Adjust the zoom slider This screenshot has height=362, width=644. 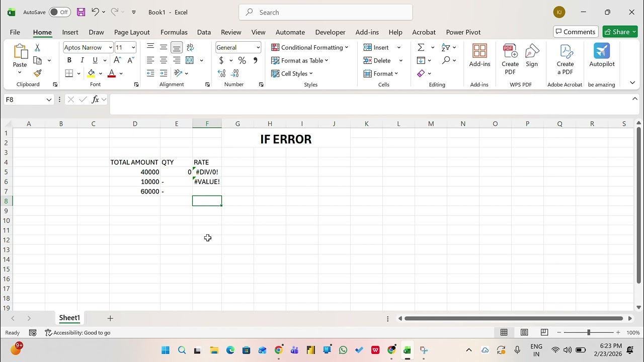pos(588,332)
